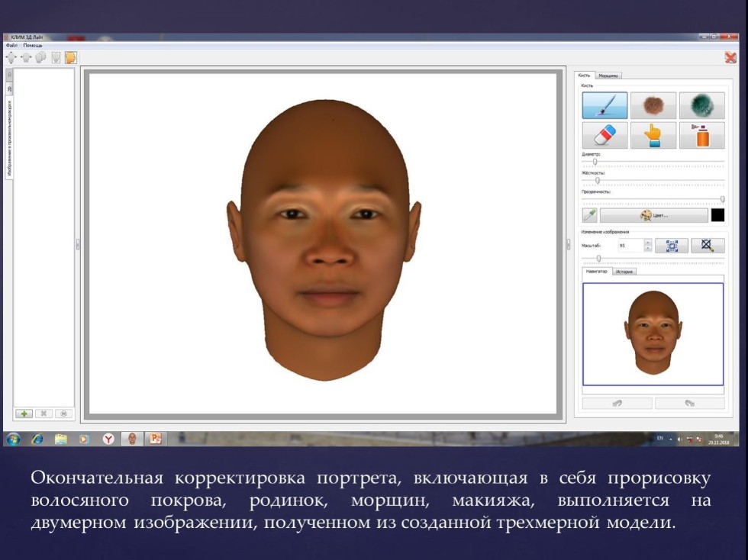The width and height of the screenshot is (748, 560).
Task: Activate the eraser tool
Action: (603, 135)
